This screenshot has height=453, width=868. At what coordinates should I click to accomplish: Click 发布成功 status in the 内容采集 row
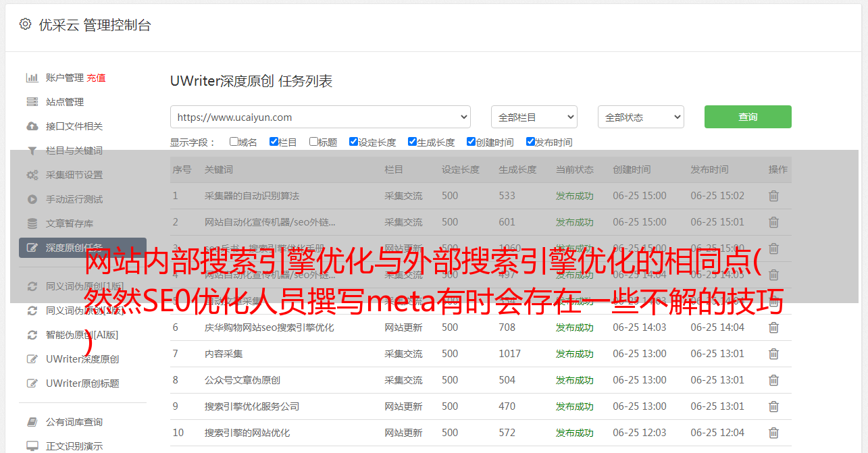575,354
